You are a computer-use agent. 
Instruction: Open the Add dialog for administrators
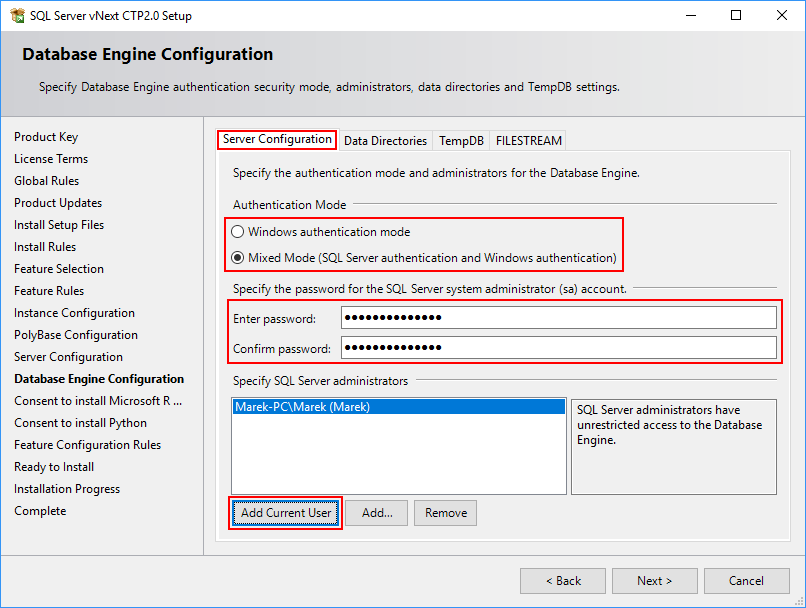[376, 512]
